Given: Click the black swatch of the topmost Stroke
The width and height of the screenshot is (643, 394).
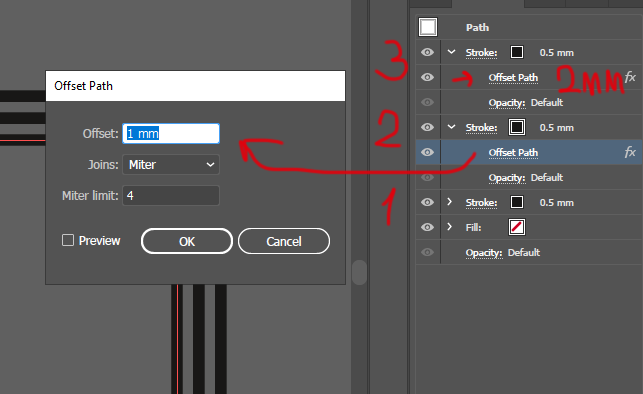Looking at the screenshot, I should [x=517, y=52].
